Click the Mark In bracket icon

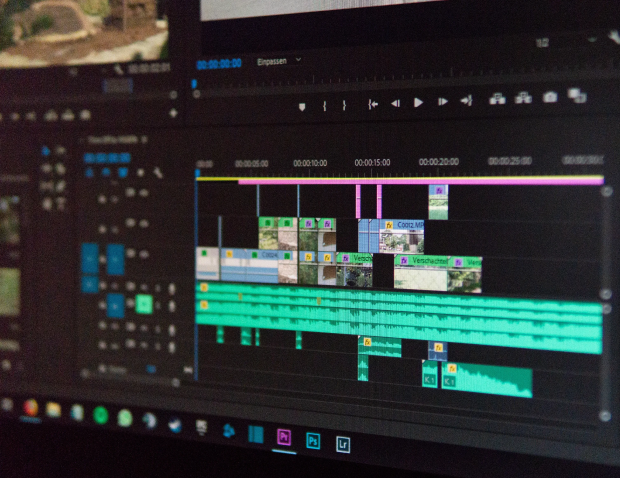point(325,105)
